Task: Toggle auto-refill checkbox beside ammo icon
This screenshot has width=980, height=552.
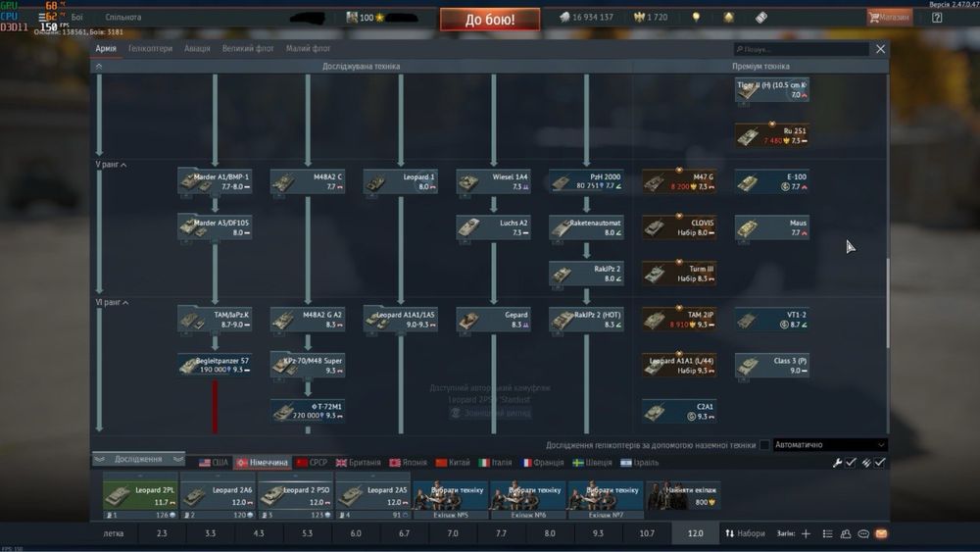Action: click(x=880, y=463)
